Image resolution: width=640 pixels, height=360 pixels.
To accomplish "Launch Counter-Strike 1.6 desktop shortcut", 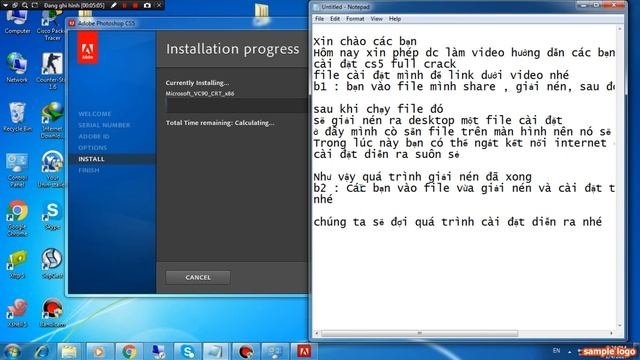I will [51, 70].
